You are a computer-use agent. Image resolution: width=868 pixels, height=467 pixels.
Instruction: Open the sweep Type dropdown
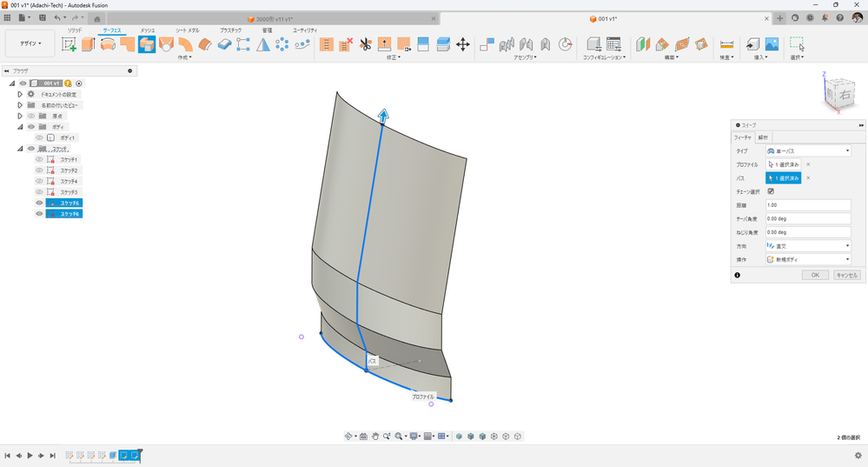[808, 150]
